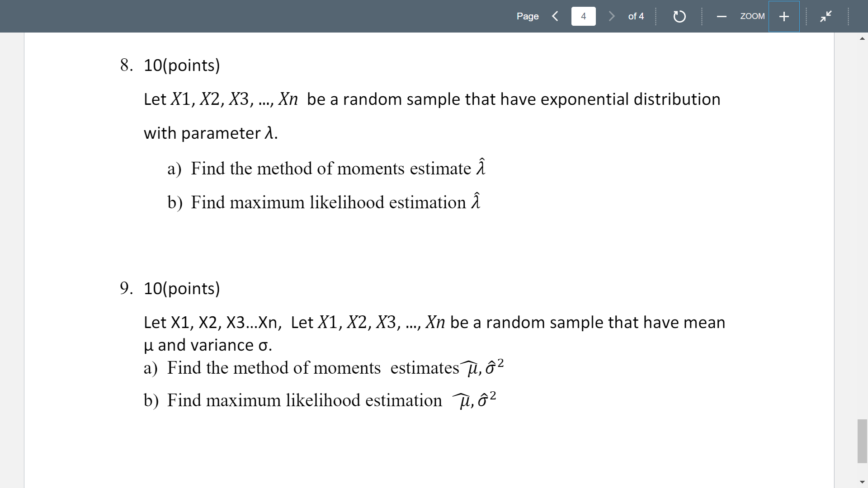Go to the previous page
This screenshot has height=488, width=868.
click(555, 16)
